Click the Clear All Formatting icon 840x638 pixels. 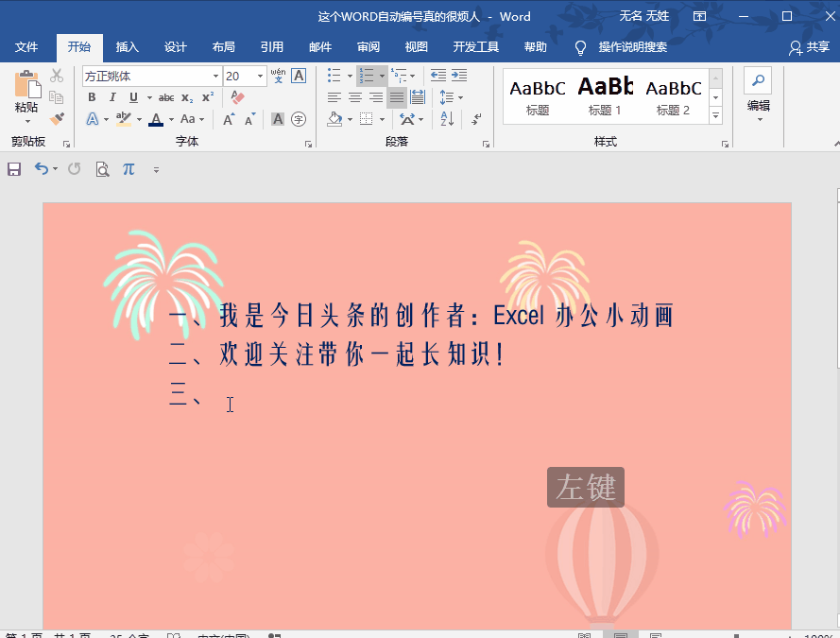[237, 96]
